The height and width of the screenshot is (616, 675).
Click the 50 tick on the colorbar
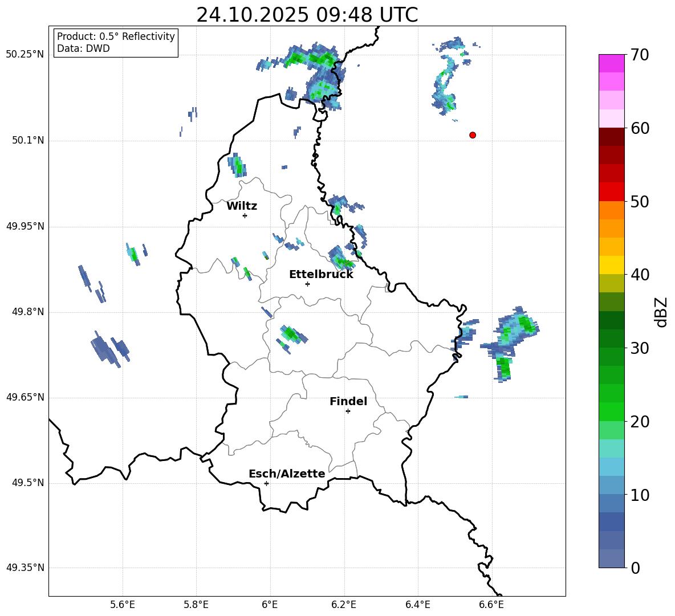pos(639,201)
